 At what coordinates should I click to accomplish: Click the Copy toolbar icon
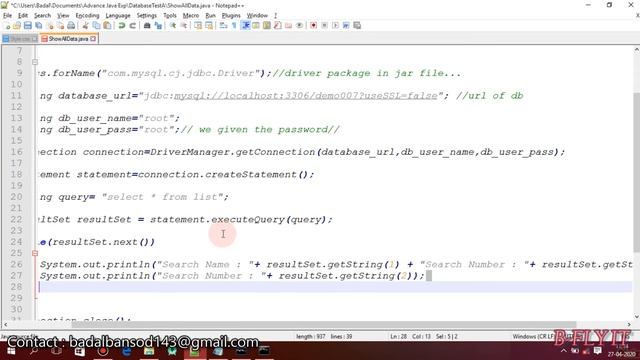[x=96, y=26]
